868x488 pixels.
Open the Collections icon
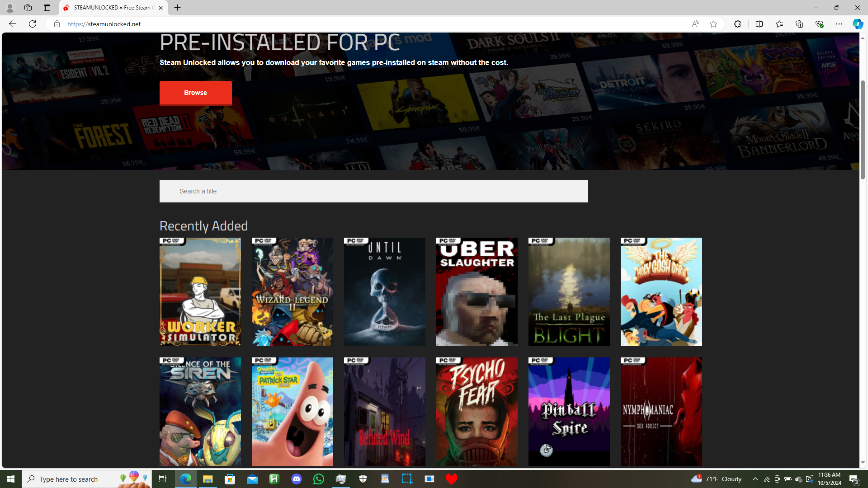click(x=799, y=24)
